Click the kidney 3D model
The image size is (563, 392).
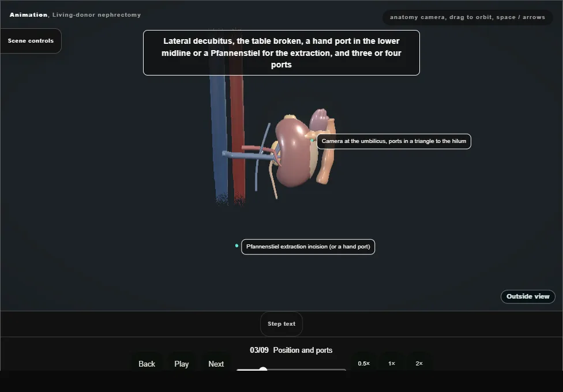click(x=292, y=153)
